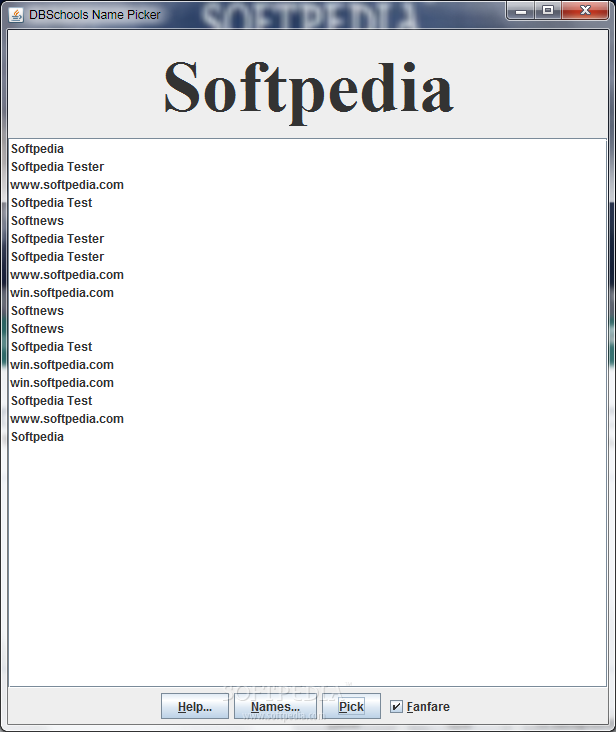
Task: Click the Java icon in title bar
Action: coord(16,15)
